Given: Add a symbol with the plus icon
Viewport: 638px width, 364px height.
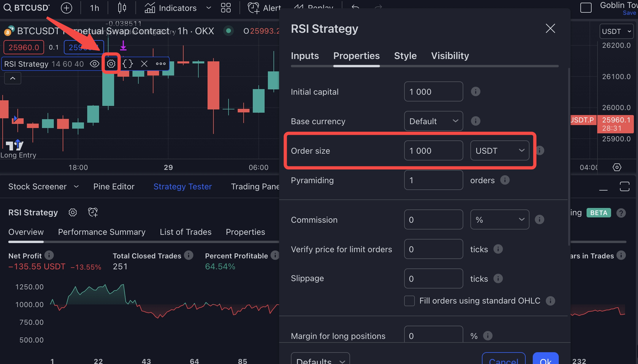Looking at the screenshot, I should click(66, 8).
